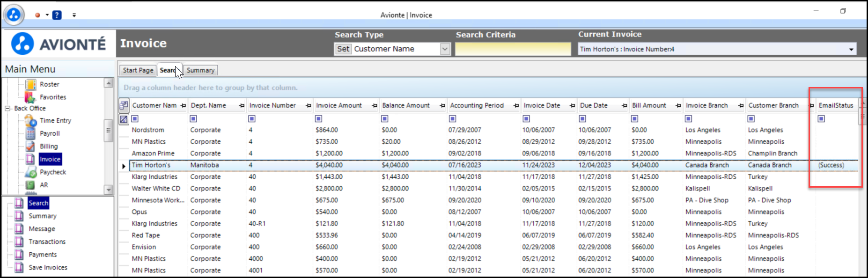
Task: Open the Search Type Customer Name dropdown
Action: tap(445, 49)
